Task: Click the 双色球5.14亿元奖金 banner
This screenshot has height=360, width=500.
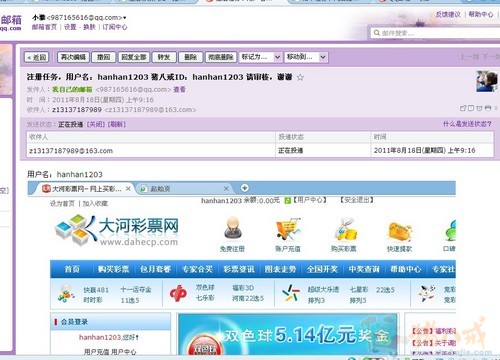Action: click(288, 334)
